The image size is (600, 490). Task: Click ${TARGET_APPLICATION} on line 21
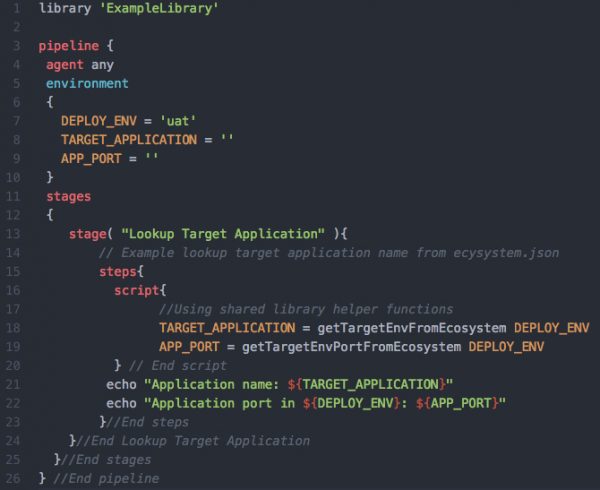pos(367,384)
